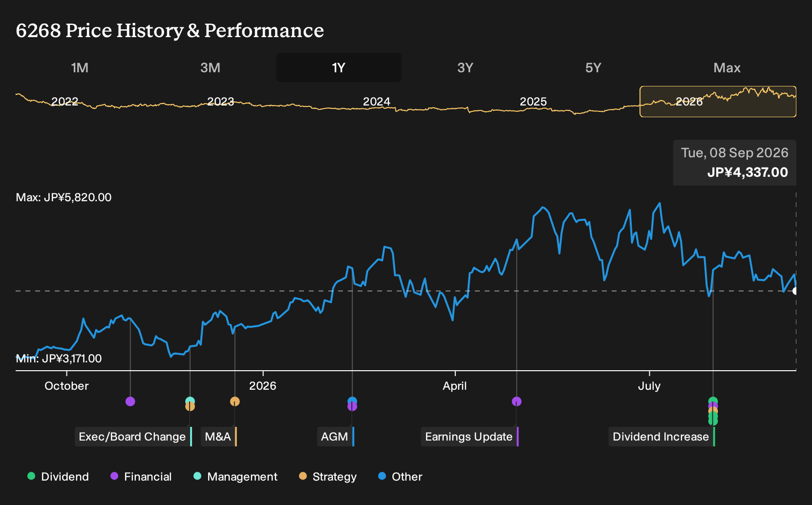Select the 3M time range tab

(210, 67)
